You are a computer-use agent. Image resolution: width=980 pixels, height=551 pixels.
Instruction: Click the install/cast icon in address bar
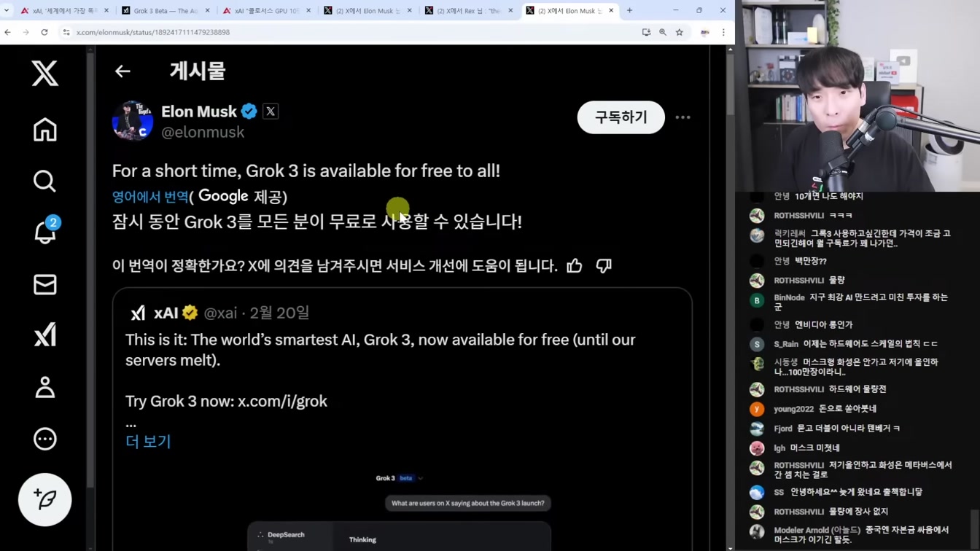646,32
